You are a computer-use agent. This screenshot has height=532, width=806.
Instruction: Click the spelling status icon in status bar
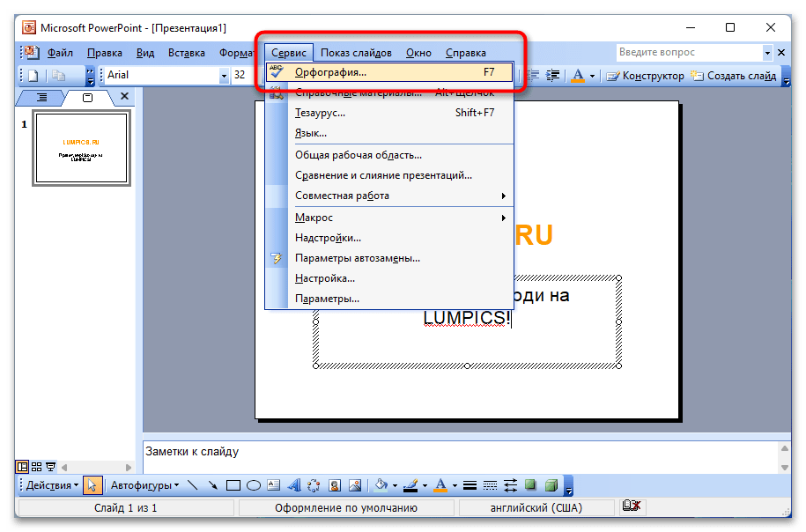[630, 507]
